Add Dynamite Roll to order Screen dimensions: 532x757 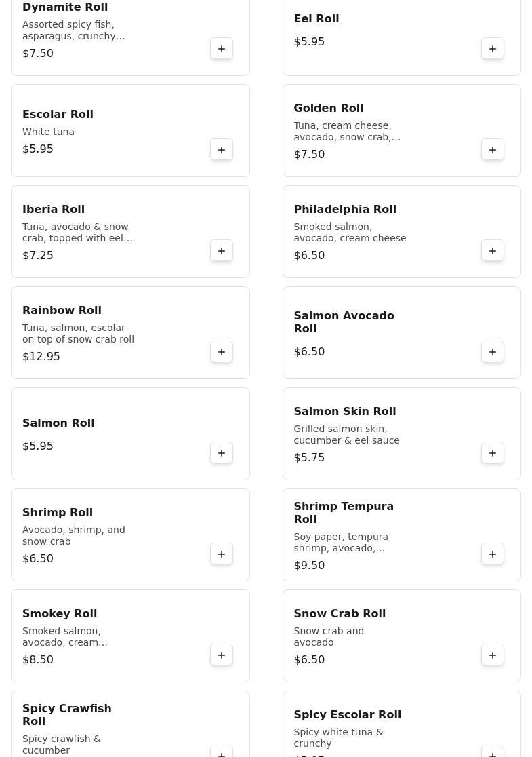[222, 49]
